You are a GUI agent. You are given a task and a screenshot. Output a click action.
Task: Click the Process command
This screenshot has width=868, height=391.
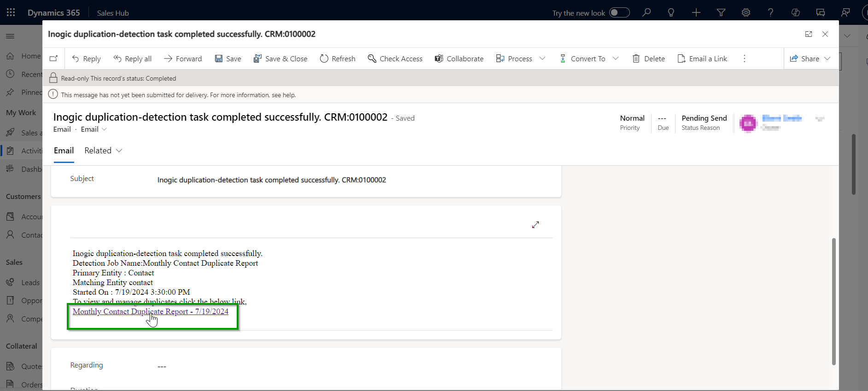[x=514, y=58]
